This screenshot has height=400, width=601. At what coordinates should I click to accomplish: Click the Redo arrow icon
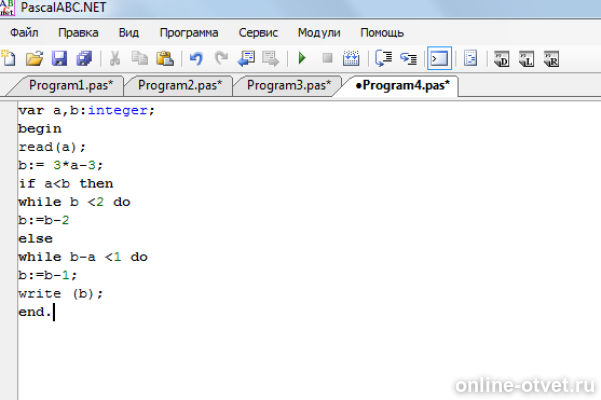[221, 59]
